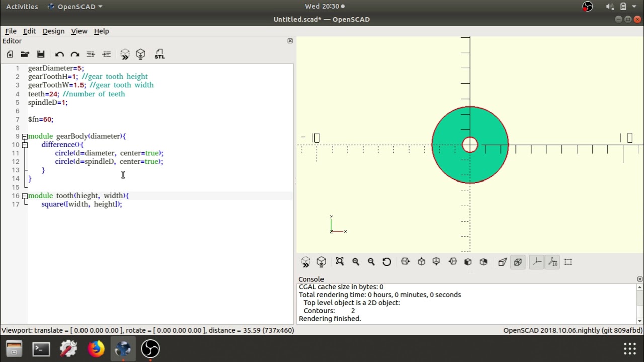644x362 pixels.
Task: Collapse the tooth module fold on line 16
Action: [25, 196]
